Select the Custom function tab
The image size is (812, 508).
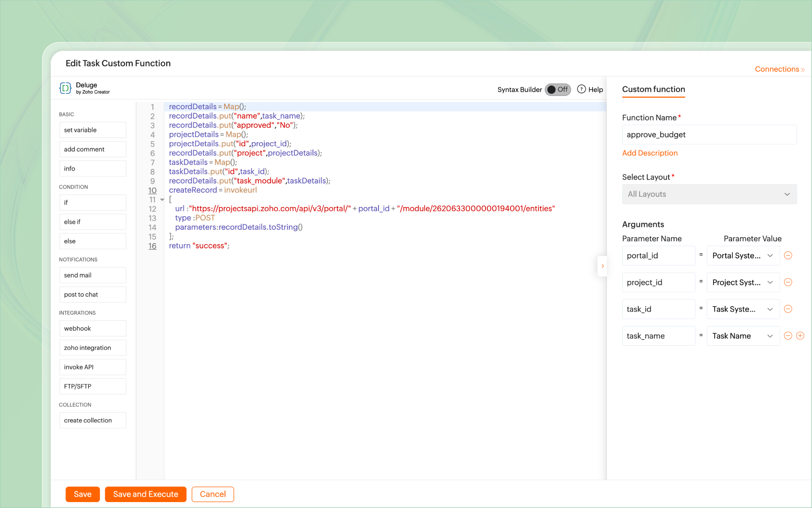coord(653,89)
